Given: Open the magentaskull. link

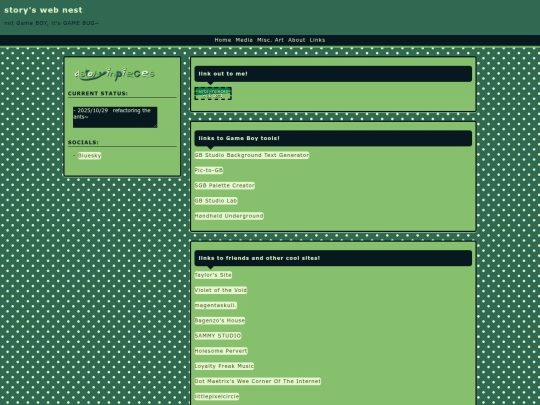Looking at the screenshot, I should click(x=216, y=305).
